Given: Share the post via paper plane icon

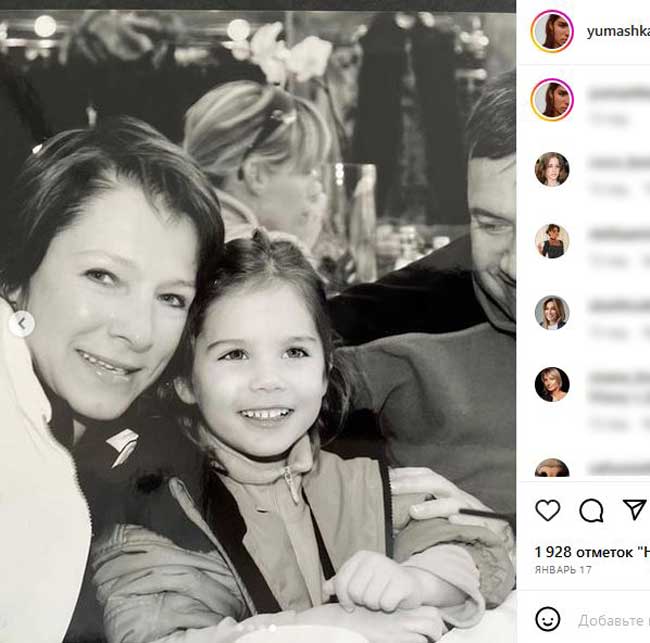Looking at the screenshot, I should click(634, 509).
